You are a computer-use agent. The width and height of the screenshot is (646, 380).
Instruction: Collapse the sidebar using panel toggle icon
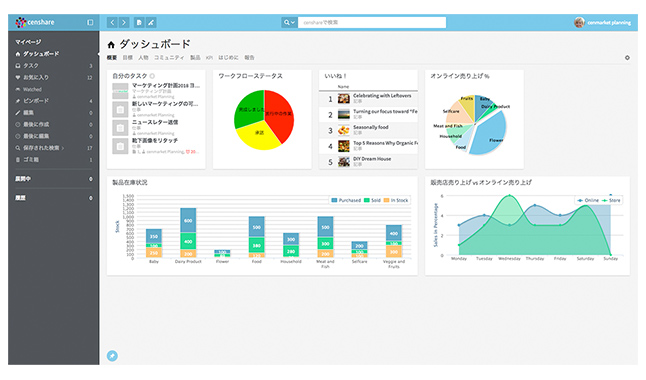point(90,22)
